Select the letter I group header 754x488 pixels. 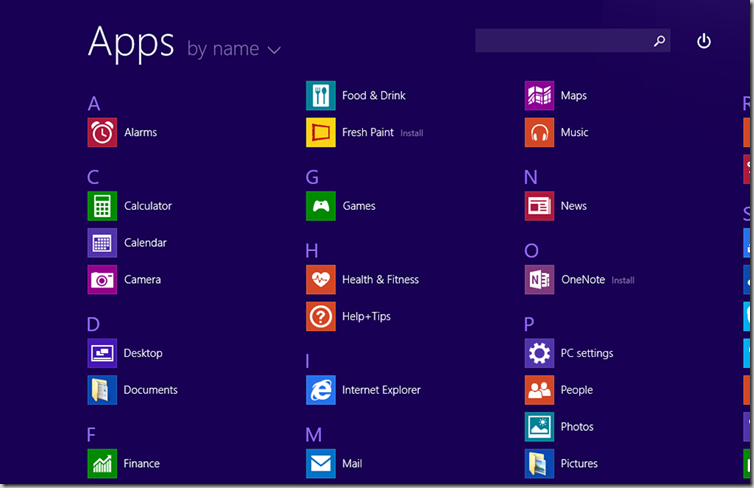(307, 361)
